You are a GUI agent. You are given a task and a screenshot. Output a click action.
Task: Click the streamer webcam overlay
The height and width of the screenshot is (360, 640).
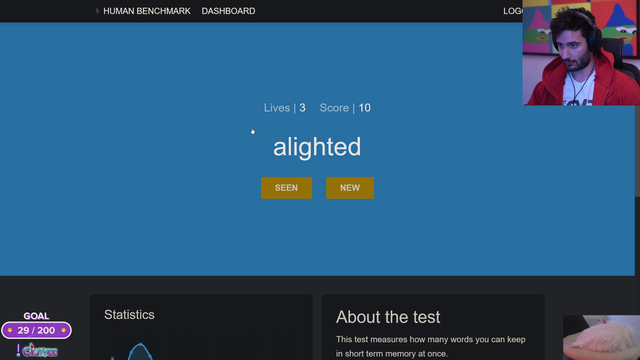tap(581, 53)
